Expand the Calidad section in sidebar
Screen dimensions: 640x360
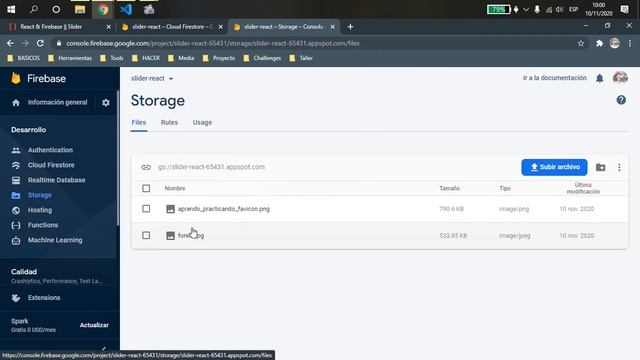pyautogui.click(x=57, y=276)
